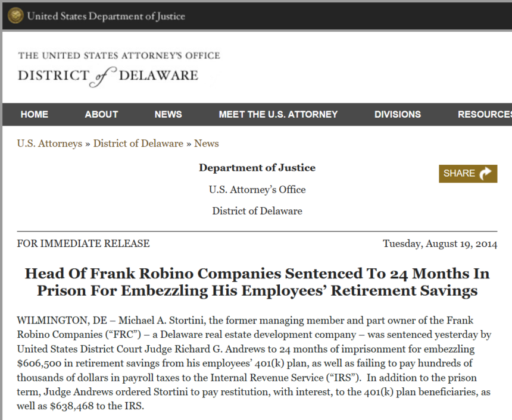This screenshot has height=420, width=512.
Task: Click the date Tuesday, August 19, 2014
Action: point(440,244)
